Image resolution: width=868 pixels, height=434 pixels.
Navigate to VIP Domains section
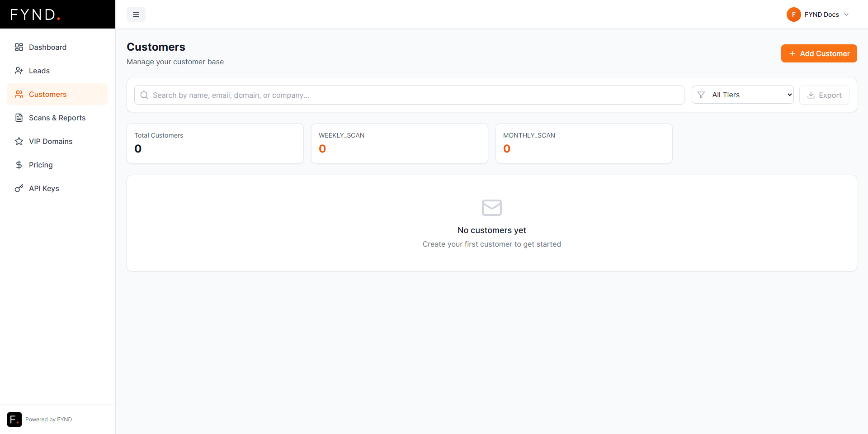(50, 141)
